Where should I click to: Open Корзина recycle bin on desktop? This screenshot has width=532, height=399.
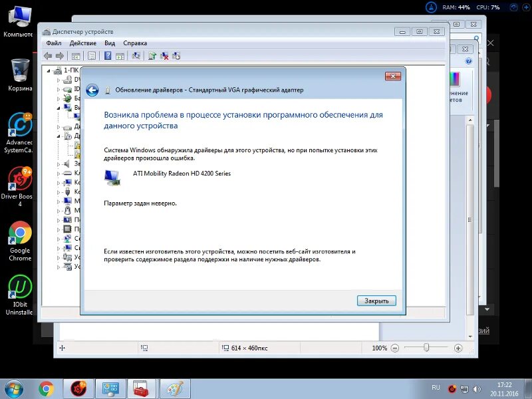tap(20, 74)
